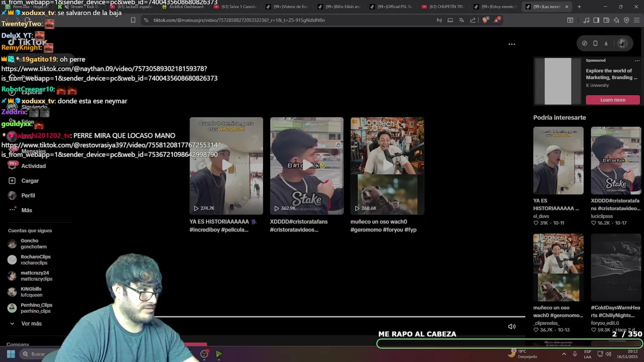
Task: Click the translate page icon
Action: tap(461, 20)
